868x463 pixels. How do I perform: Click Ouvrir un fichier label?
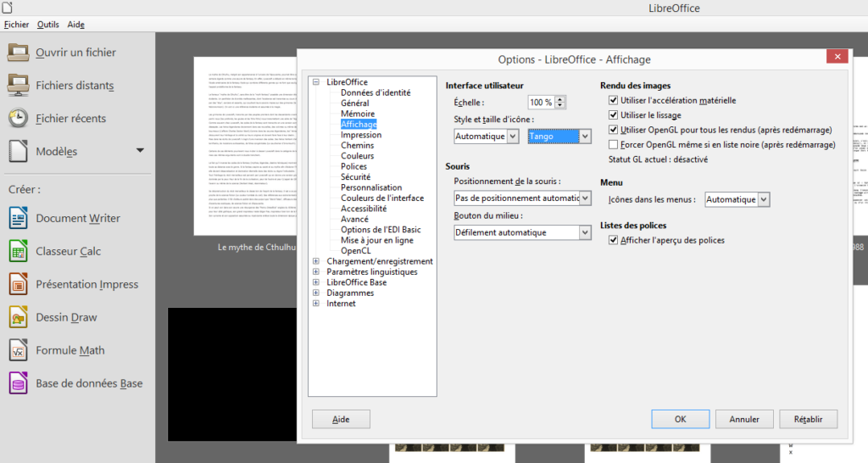point(75,53)
